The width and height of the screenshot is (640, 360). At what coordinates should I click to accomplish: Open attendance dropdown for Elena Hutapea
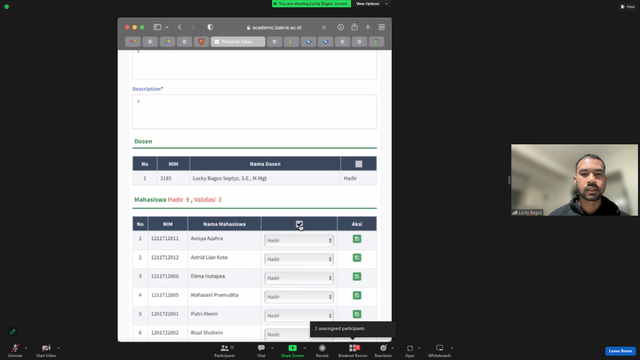coord(299,278)
